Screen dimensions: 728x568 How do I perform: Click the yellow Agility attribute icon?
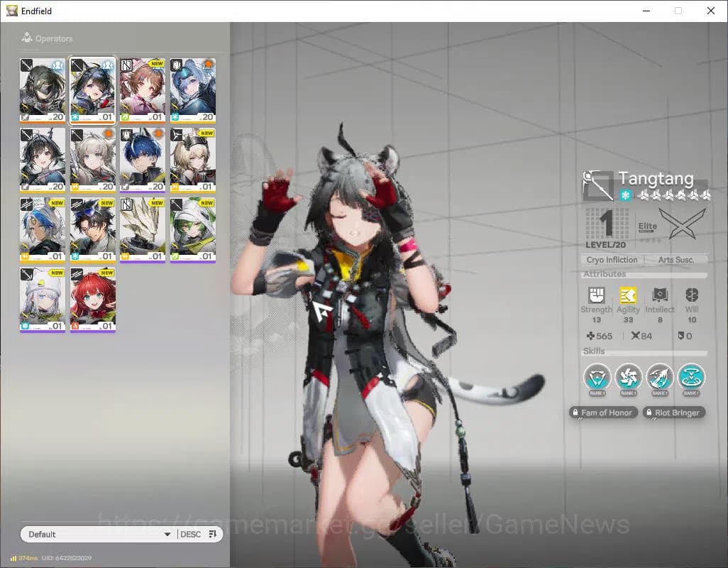(628, 295)
